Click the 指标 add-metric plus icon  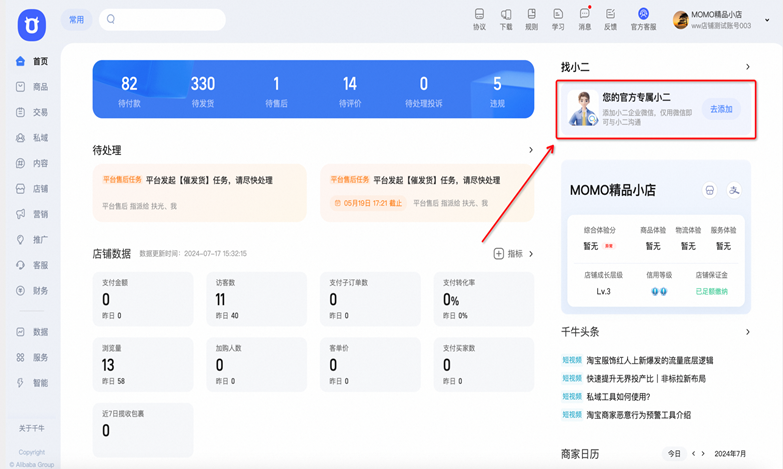coord(498,254)
